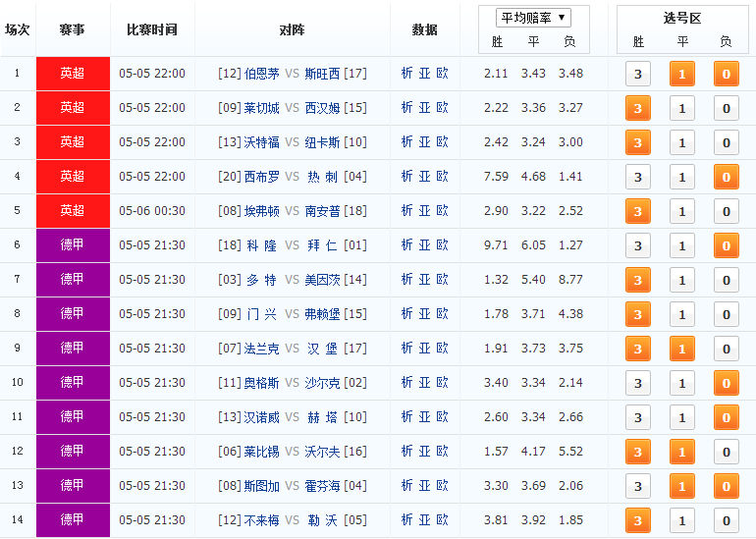Click time 05-06 00:30 for match 5
The width and height of the screenshot is (756, 539).
click(152, 211)
